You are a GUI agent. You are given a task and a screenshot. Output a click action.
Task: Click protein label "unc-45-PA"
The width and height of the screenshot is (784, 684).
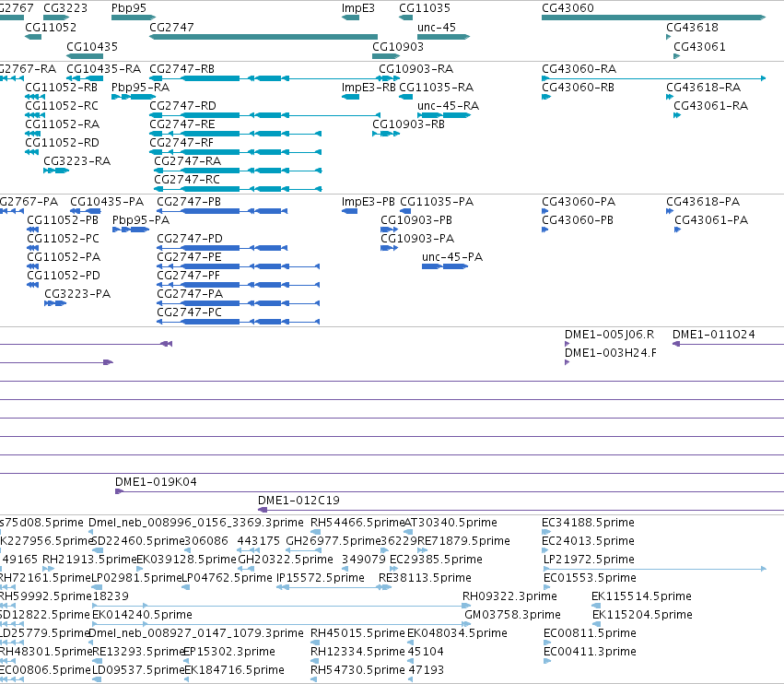click(452, 257)
